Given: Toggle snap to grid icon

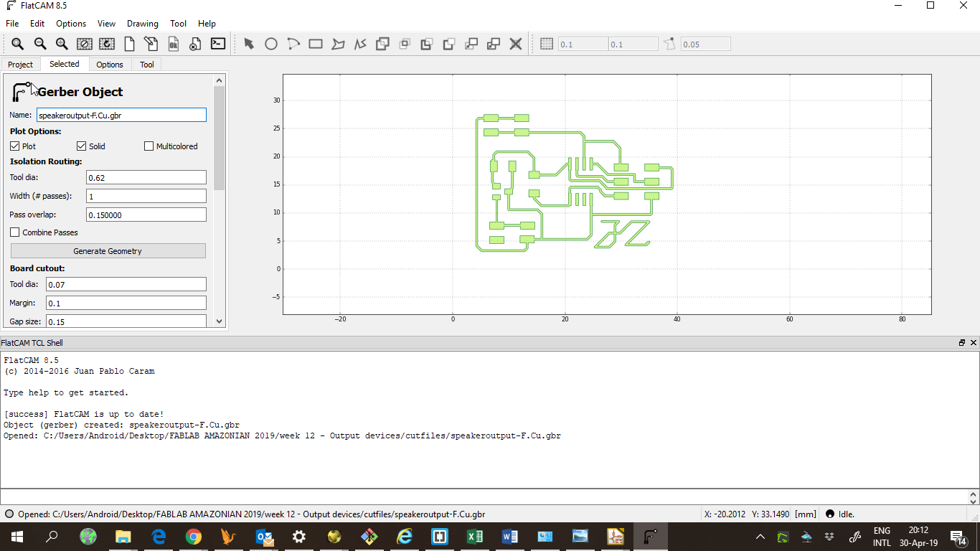Looking at the screenshot, I should coord(547,44).
